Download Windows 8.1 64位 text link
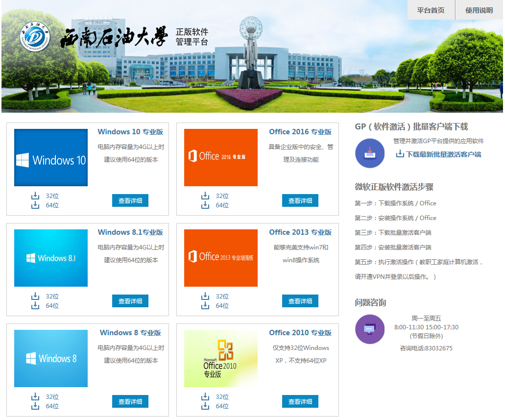 (x=52, y=306)
